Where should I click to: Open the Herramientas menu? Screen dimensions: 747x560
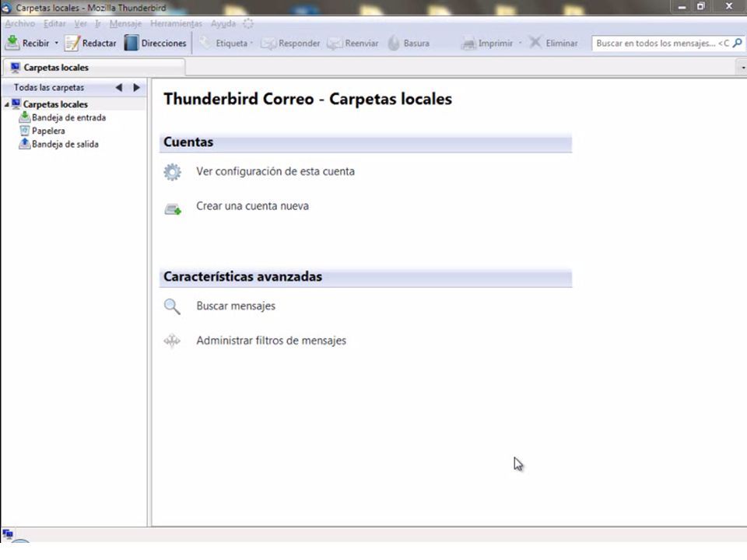click(x=177, y=23)
